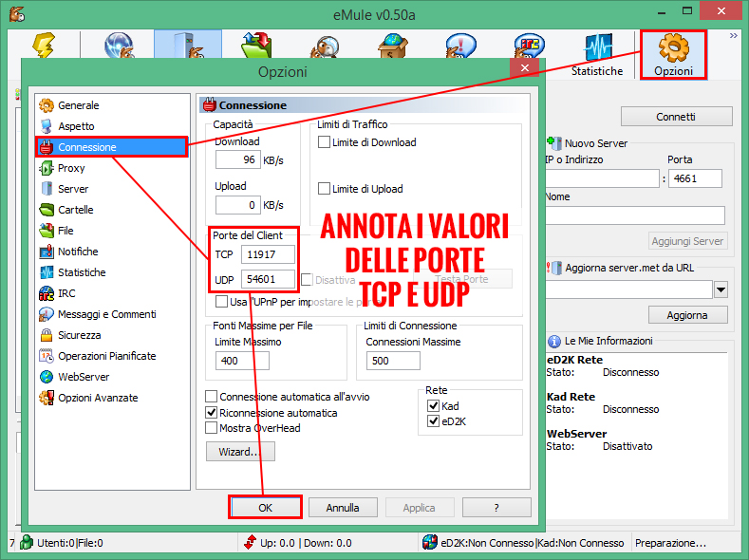Viewport: 749px width, 560px height.
Task: Click the Wizard button
Action: 240,452
